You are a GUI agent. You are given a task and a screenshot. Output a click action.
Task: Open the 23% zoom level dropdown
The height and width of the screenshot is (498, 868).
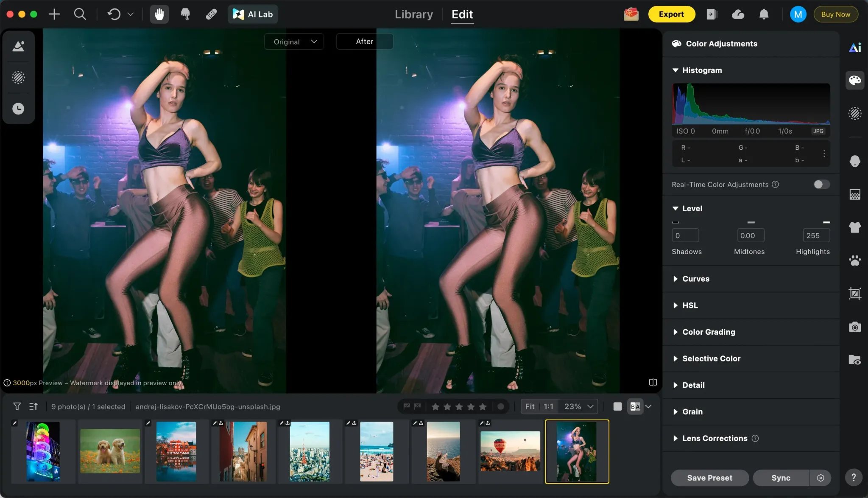[578, 406]
